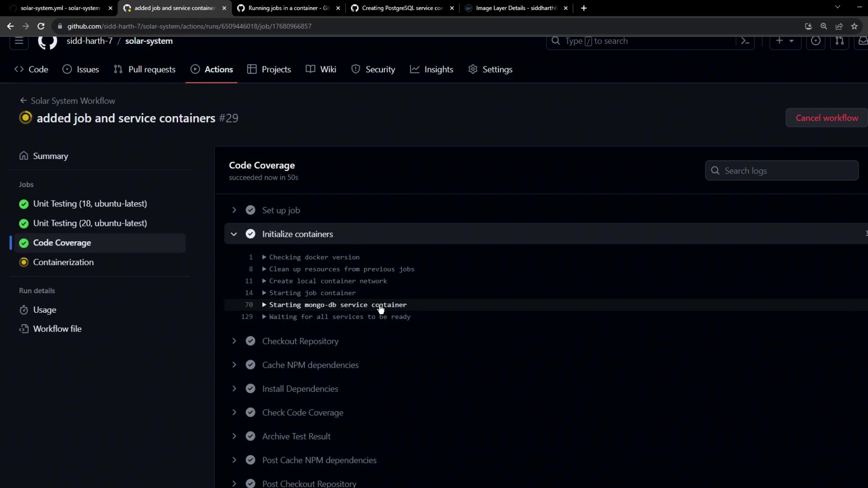Open the Workflow file link
Viewport: 868px width, 488px height.
point(57,329)
